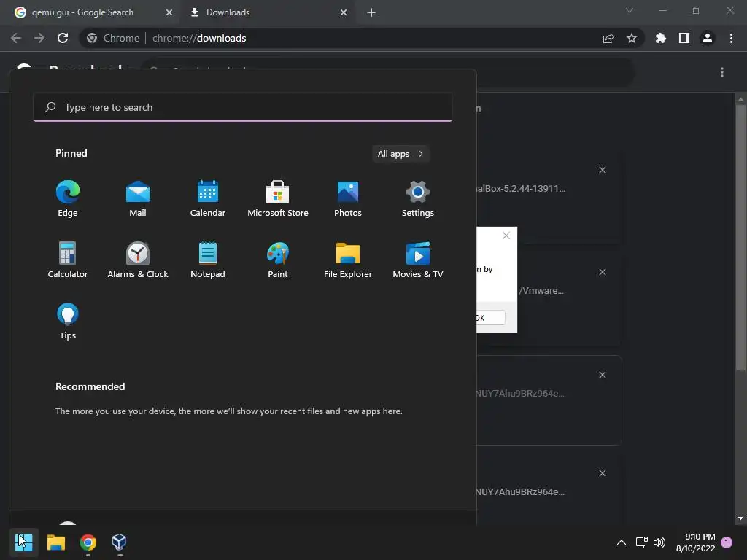Launch the Photos app
The height and width of the screenshot is (560, 747).
[x=348, y=198]
